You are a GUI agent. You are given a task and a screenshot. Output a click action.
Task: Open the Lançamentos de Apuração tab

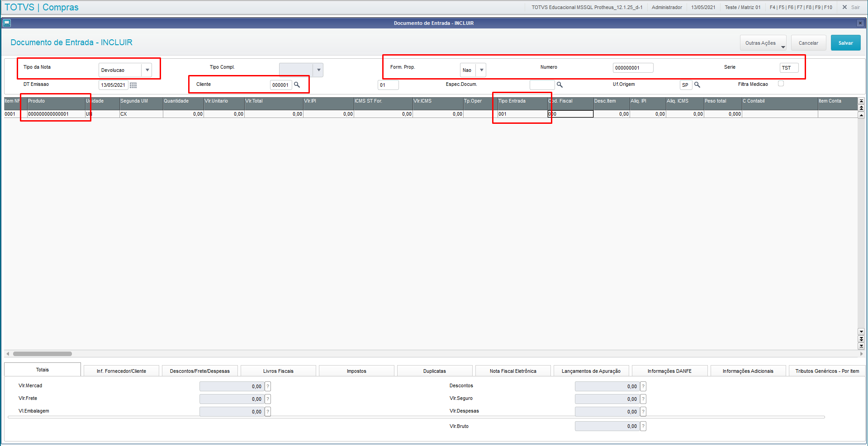tap(591, 371)
